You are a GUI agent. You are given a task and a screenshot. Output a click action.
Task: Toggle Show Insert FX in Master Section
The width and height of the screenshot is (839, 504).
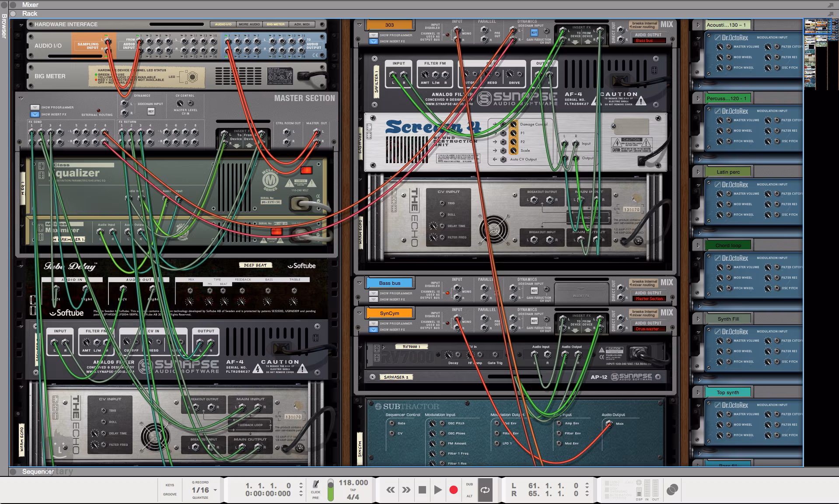click(35, 114)
